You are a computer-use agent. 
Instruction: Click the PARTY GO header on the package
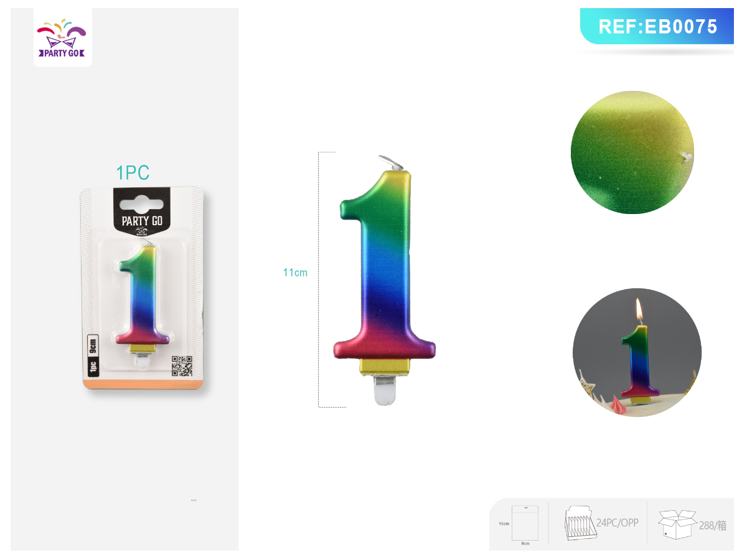tap(142, 221)
